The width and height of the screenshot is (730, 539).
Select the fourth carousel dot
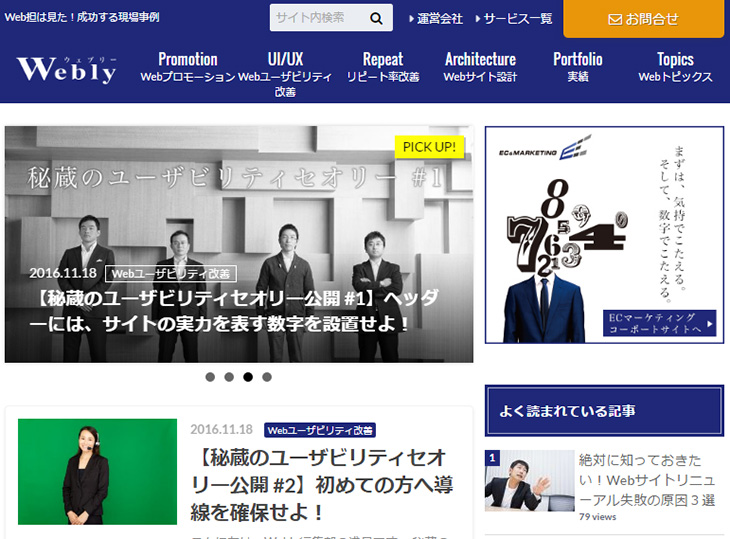[267, 377]
